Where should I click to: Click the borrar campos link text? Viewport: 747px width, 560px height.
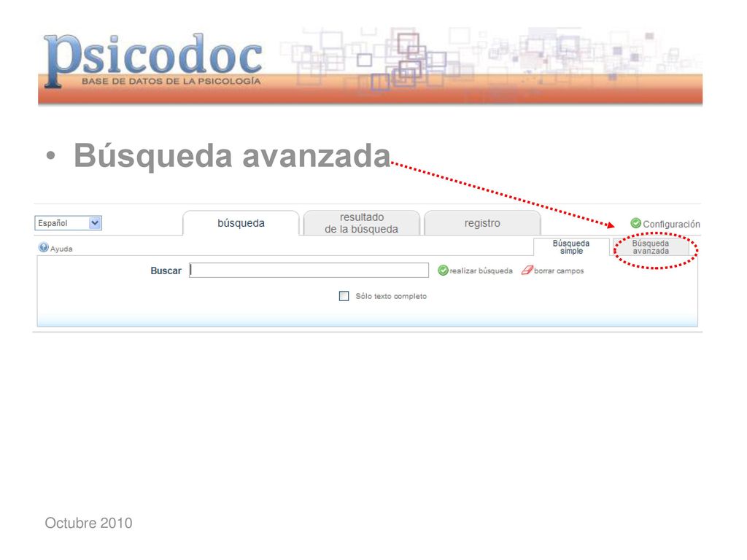pos(559,271)
